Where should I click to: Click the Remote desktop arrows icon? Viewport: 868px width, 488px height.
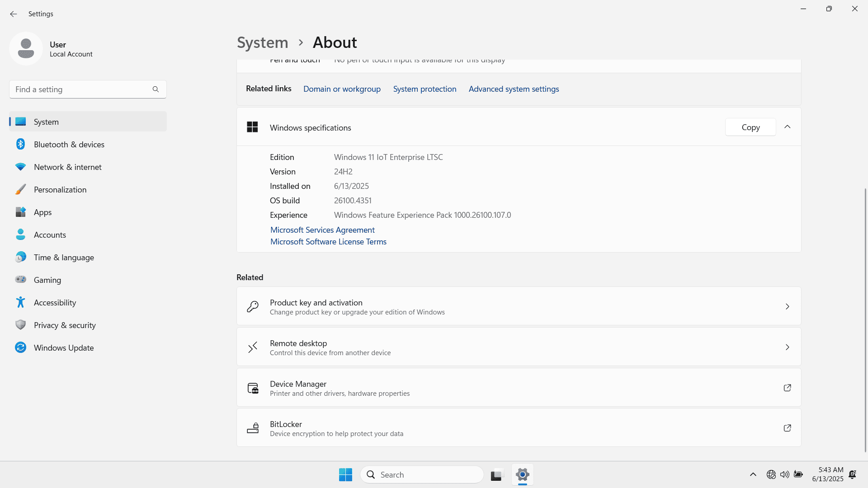tap(253, 347)
